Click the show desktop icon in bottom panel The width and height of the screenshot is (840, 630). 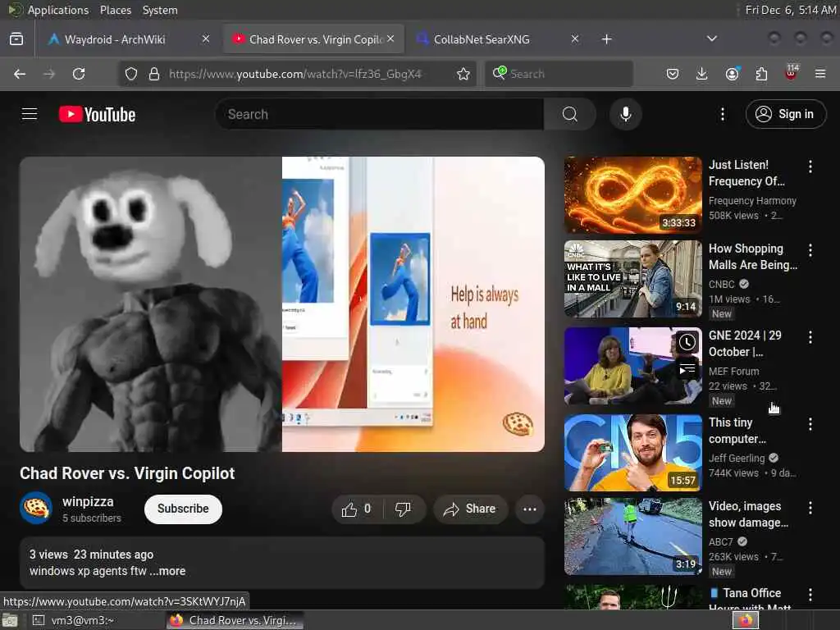pyautogui.click(x=10, y=620)
